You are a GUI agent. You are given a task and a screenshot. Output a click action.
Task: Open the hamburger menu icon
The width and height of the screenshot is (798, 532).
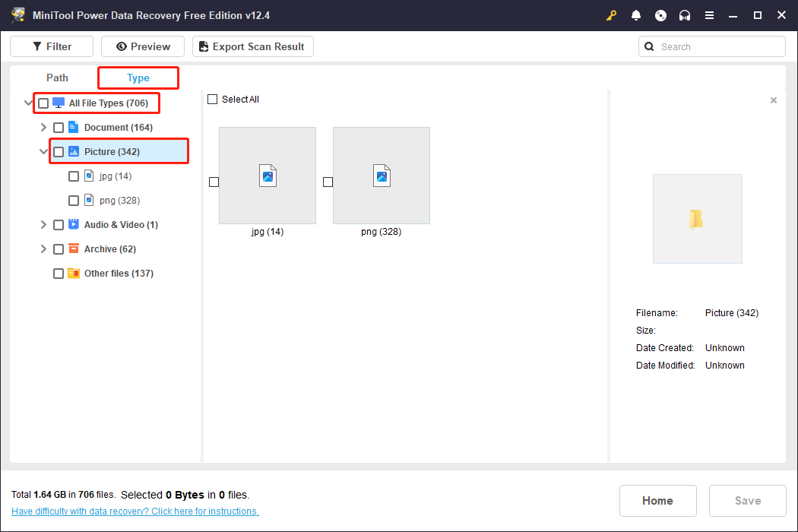pos(709,15)
